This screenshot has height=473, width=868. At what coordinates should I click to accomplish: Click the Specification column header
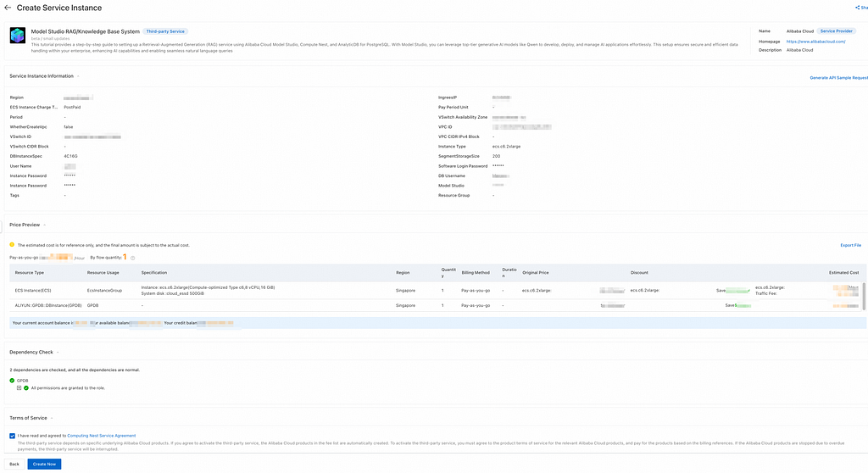pos(154,272)
